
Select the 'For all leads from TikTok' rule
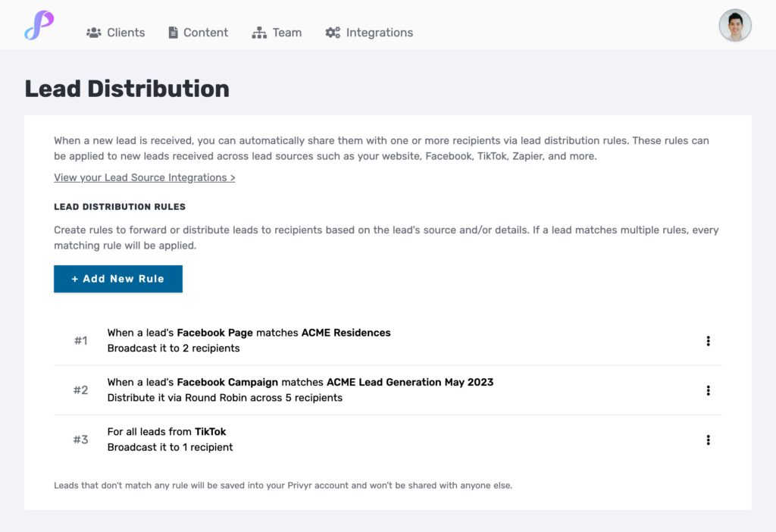click(x=167, y=432)
